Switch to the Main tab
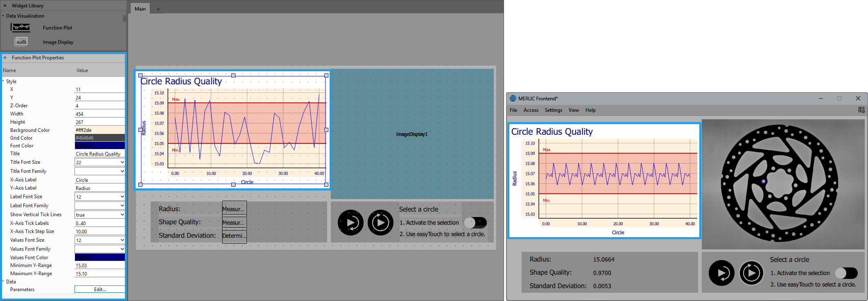Viewport: 868px width, 301px height. click(x=140, y=9)
